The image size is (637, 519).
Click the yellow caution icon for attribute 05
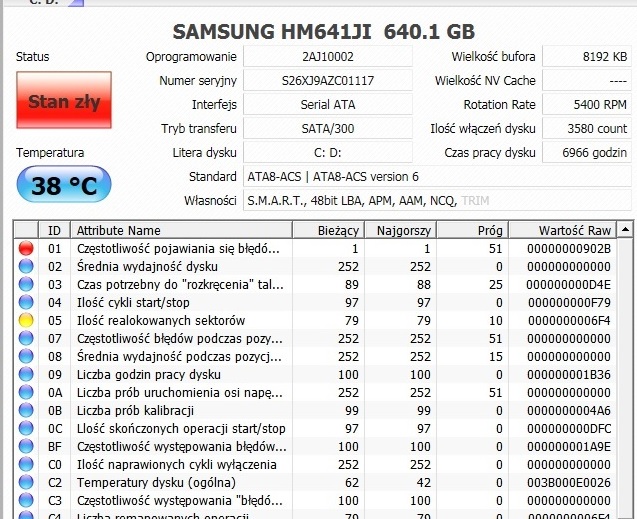[x=26, y=320]
